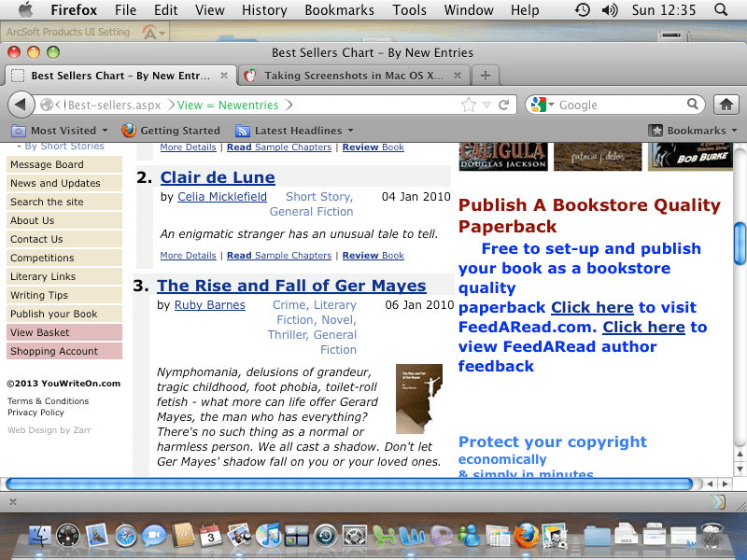Click the Caligula book cover thumbnail
Screen dimensions: 747x560
point(503,156)
